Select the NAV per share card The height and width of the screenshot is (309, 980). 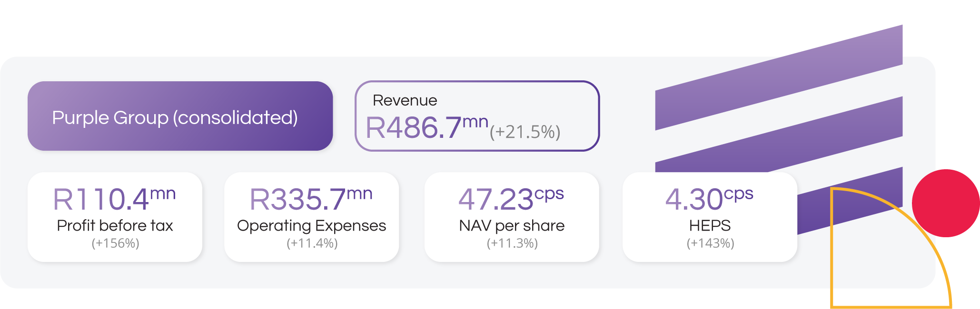[x=512, y=217]
